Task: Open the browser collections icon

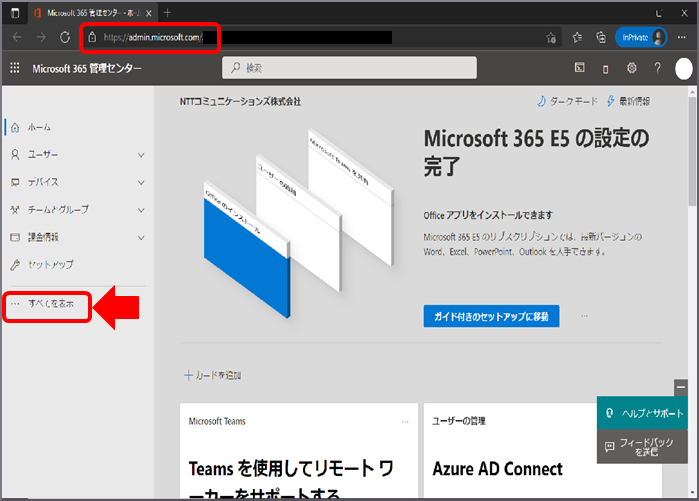Action: [601, 37]
